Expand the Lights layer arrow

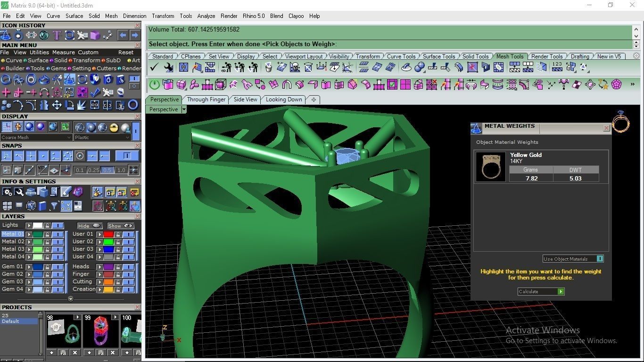click(x=29, y=226)
